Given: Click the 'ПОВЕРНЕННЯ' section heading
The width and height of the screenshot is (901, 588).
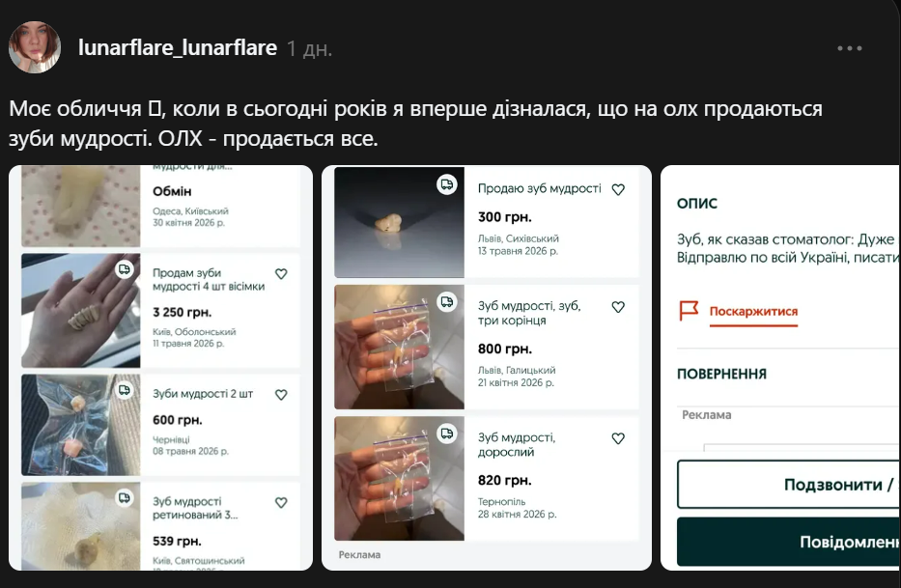Looking at the screenshot, I should (721, 375).
